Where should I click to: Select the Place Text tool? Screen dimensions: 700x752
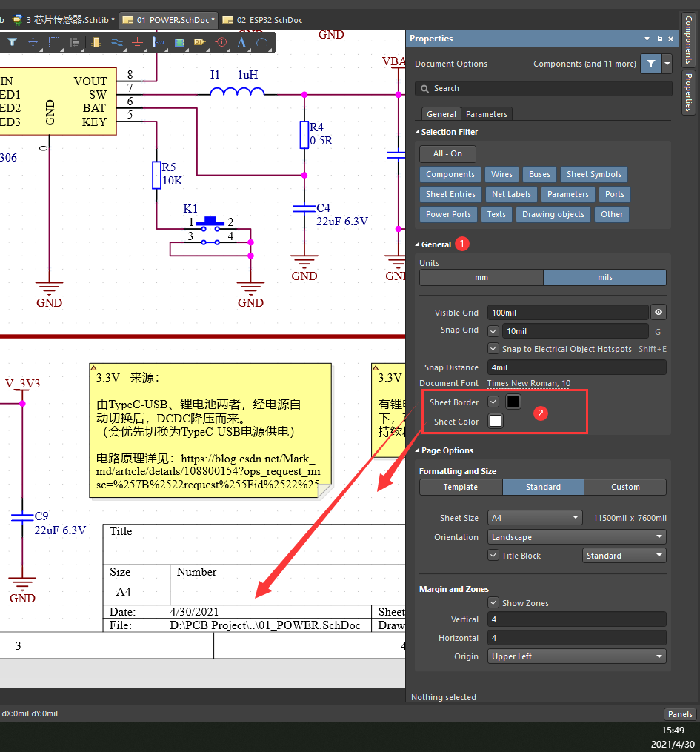[x=242, y=42]
